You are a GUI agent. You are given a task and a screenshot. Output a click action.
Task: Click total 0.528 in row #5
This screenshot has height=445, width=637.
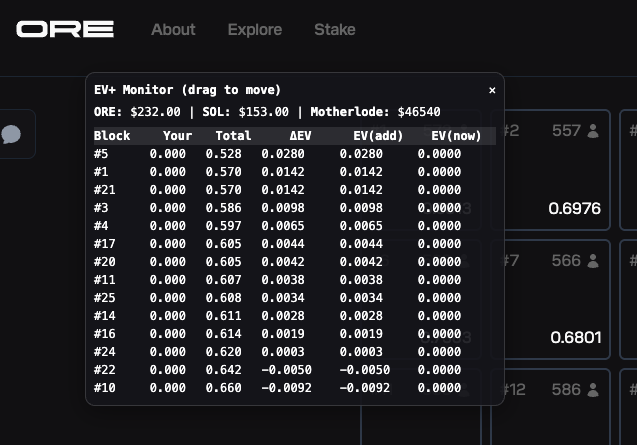223,154
